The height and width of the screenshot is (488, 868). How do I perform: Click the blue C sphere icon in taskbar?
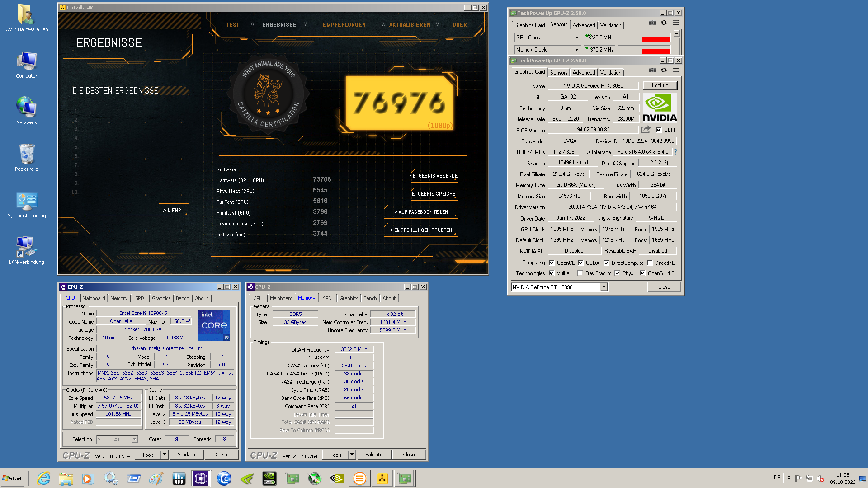[x=224, y=478]
